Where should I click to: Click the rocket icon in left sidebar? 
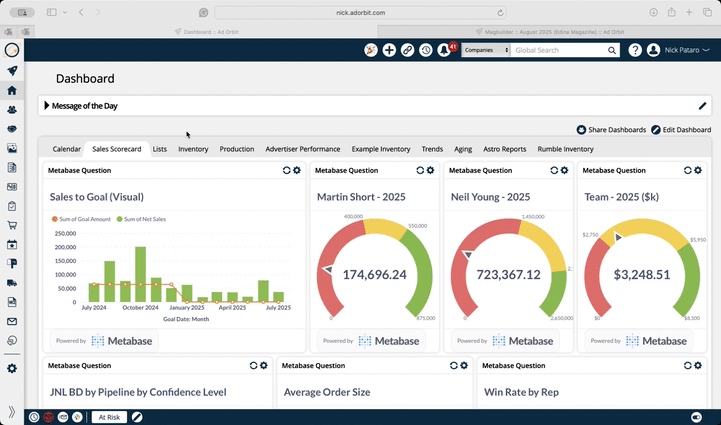point(12,70)
